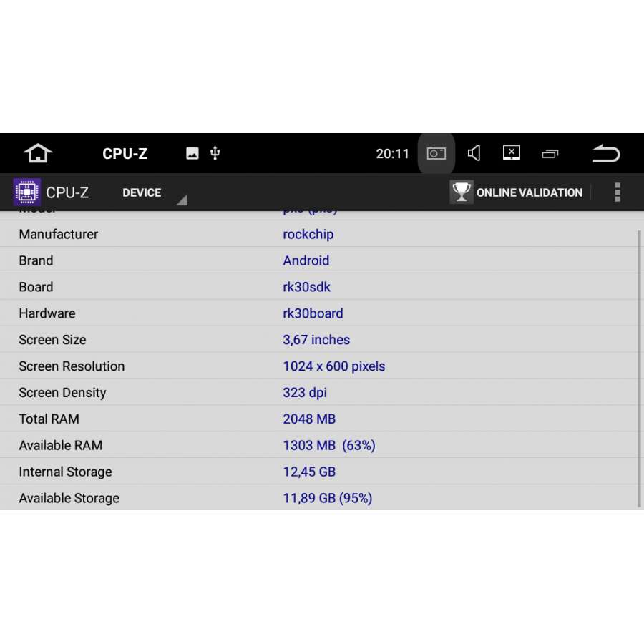Select the Screen Density row label

pos(62,393)
